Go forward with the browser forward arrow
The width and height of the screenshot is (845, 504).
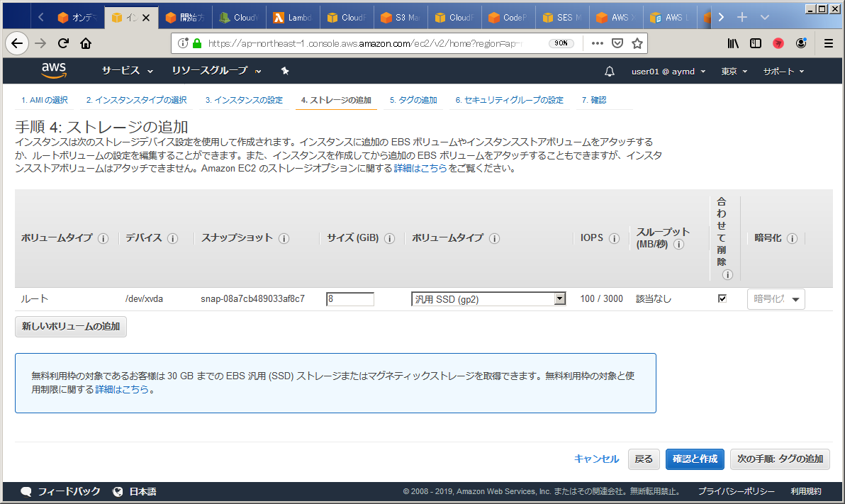pos(40,44)
